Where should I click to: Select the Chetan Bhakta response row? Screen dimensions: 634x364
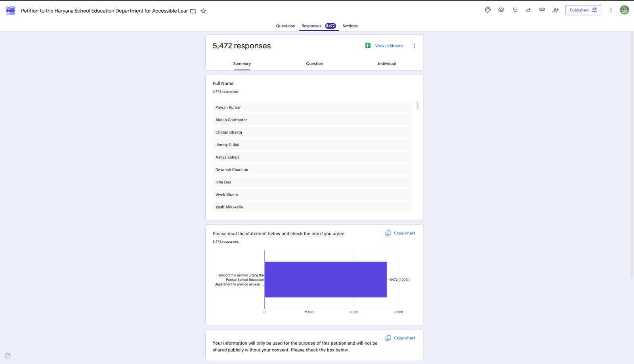(x=312, y=132)
